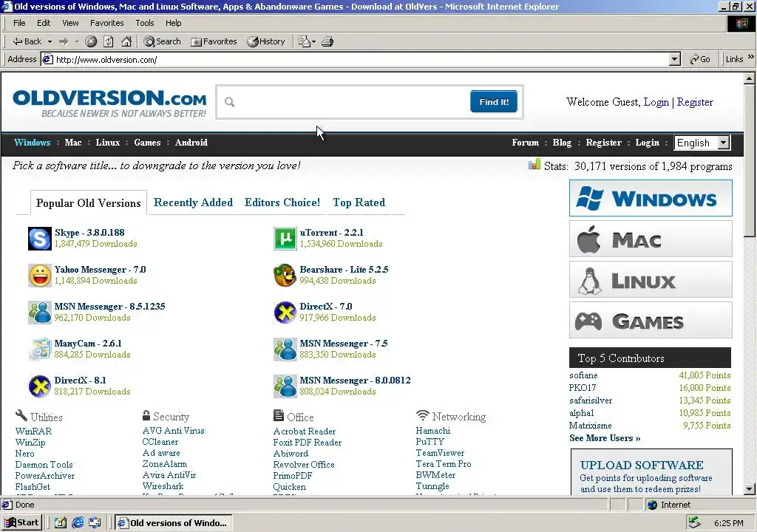Click the Print toolbar icon
757x532 pixels.
(327, 41)
